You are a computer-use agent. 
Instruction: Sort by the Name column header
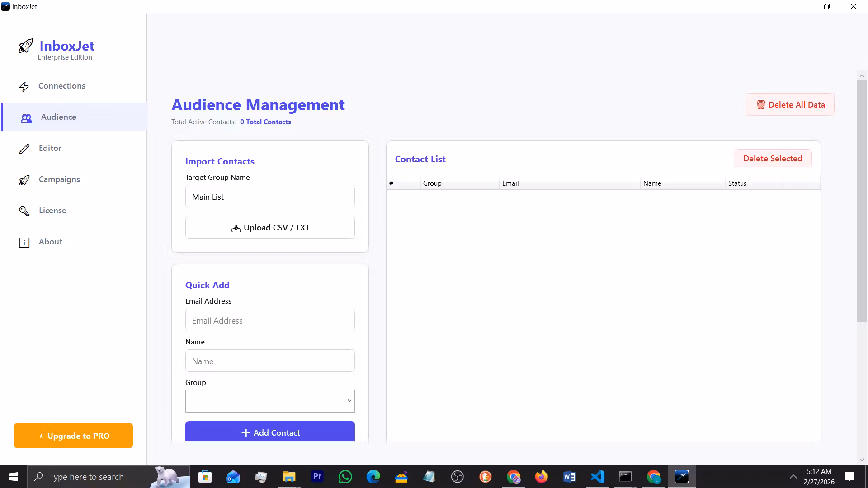tap(683, 183)
